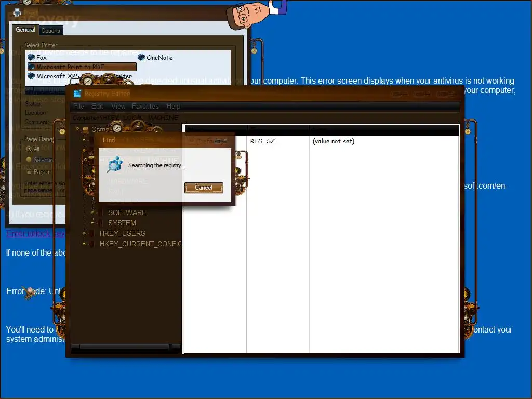Open the View menu in Registry Editor
The width and height of the screenshot is (532, 399).
coord(118,106)
